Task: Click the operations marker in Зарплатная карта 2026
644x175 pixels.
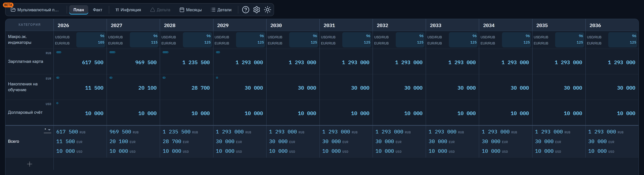Action: pyautogui.click(x=59, y=52)
